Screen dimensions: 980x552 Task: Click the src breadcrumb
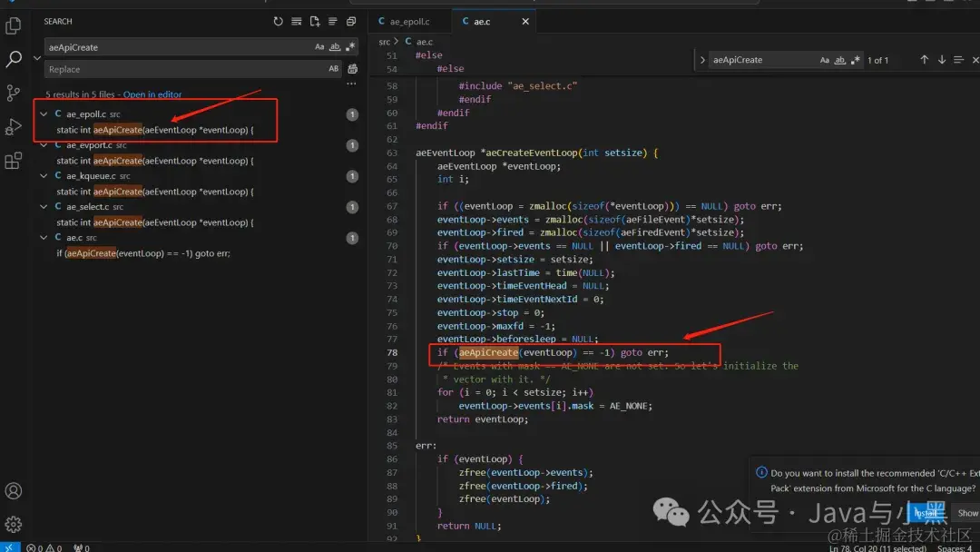coord(385,42)
